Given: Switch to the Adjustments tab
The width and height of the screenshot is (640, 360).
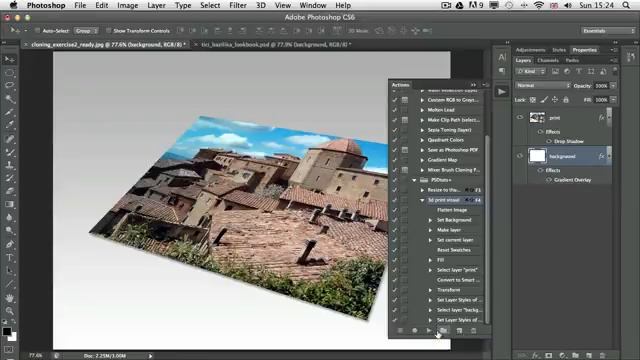Looking at the screenshot, I should point(530,50).
